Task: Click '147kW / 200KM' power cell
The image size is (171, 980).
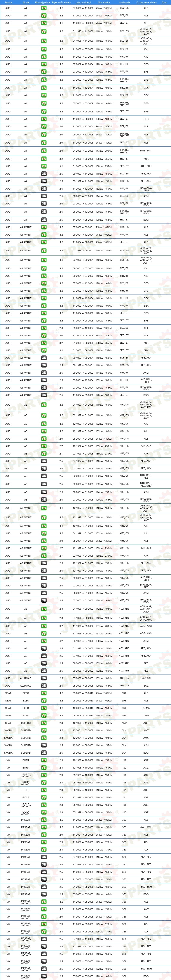Action: (x=104, y=151)
